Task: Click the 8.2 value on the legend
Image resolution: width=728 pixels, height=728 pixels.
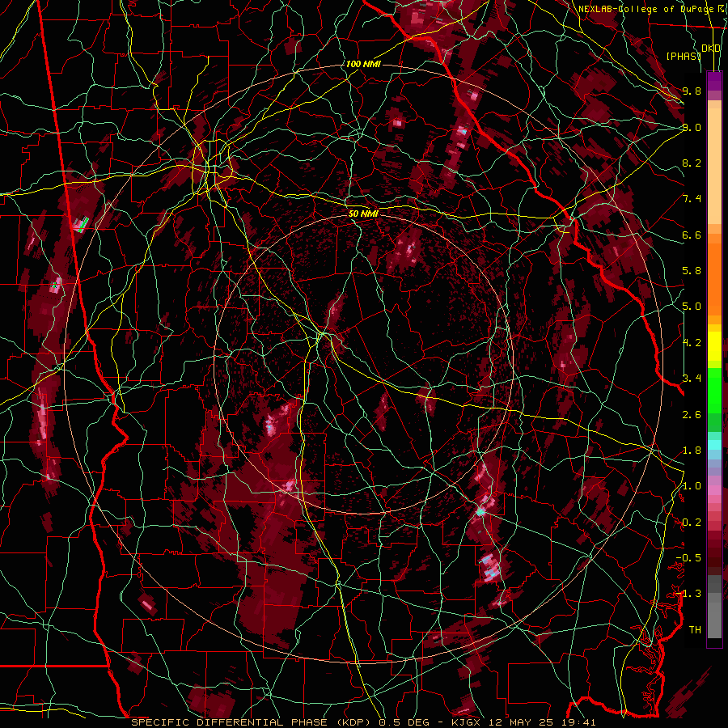Action: 692,163
